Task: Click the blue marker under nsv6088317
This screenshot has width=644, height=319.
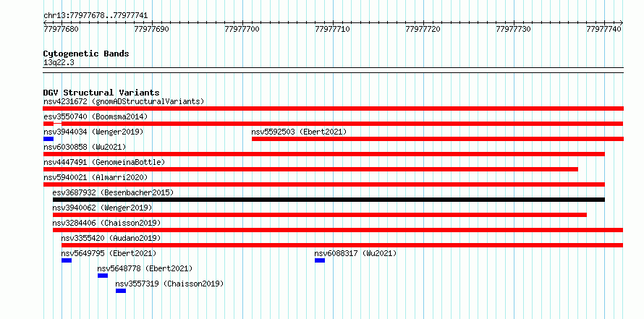Action: [320, 260]
